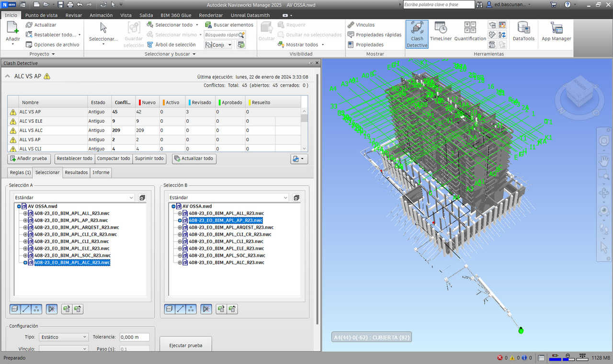Screen dimensions: 613x364
Task: Toggle Propiedades rápidas
Action: (x=375, y=34)
